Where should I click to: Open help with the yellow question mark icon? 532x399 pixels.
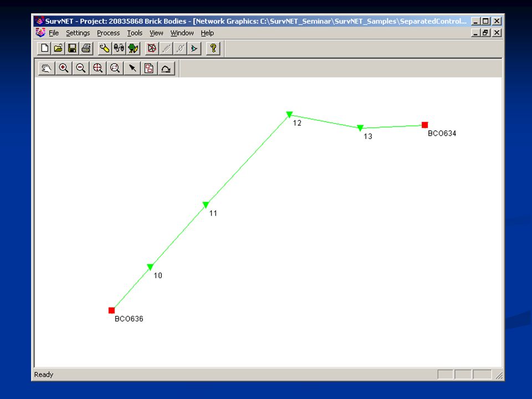click(x=213, y=48)
